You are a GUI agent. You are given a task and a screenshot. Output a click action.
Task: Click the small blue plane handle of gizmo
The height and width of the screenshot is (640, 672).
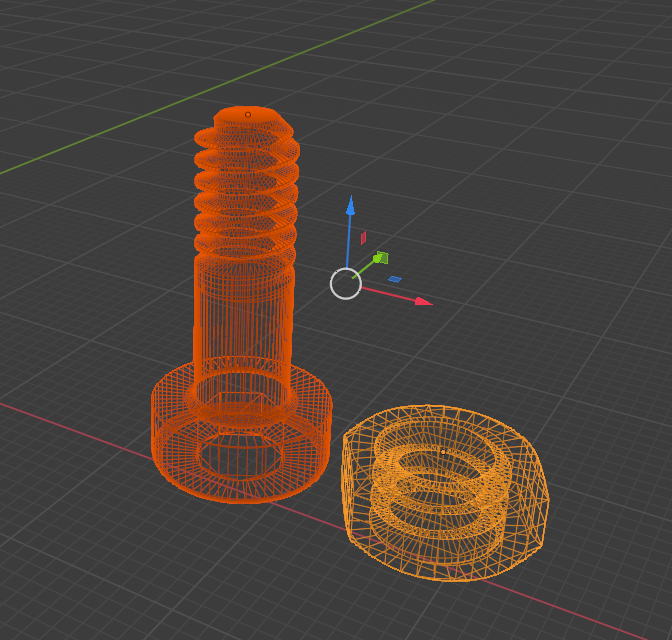[395, 279]
